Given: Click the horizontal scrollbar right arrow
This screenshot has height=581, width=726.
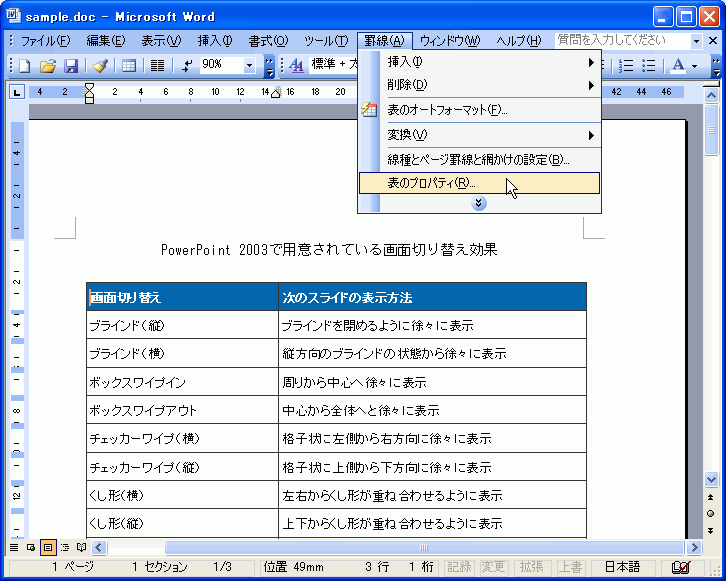Looking at the screenshot, I should pos(694,548).
